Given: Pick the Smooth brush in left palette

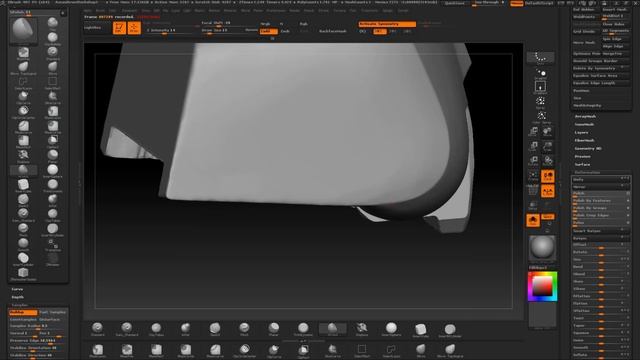Looking at the screenshot, I should 23,244.
